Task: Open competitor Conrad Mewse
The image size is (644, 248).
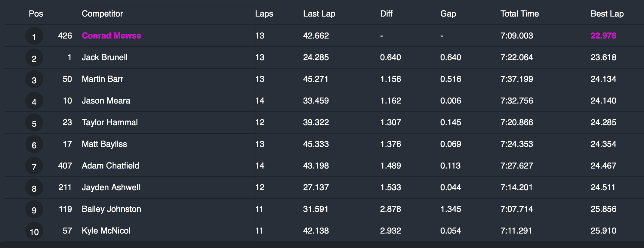Action: 111,36
